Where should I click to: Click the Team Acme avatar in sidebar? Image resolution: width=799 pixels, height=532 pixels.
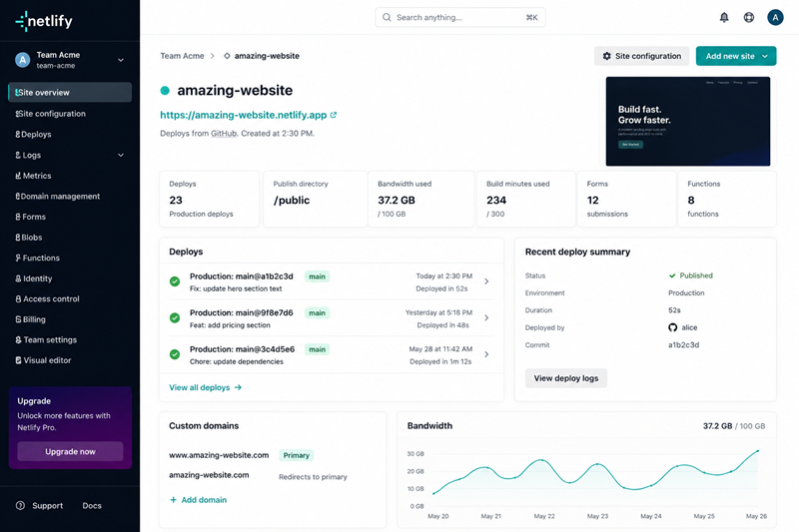[22, 60]
